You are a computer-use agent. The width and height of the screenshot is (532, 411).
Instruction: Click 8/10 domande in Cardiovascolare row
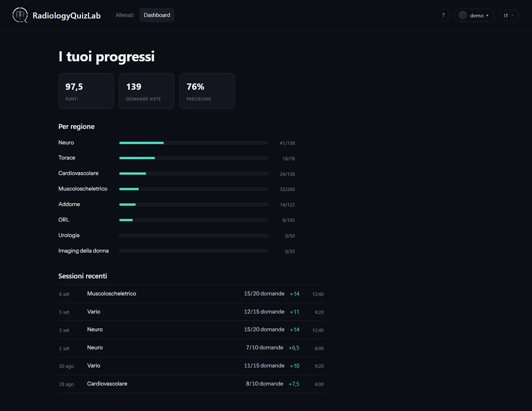[265, 384]
